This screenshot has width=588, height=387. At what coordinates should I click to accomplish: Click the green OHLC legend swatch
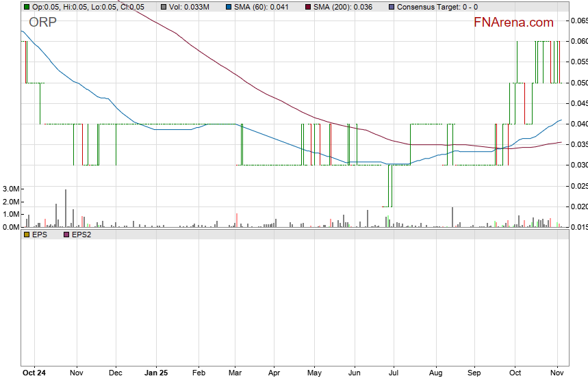pyautogui.click(x=27, y=7)
